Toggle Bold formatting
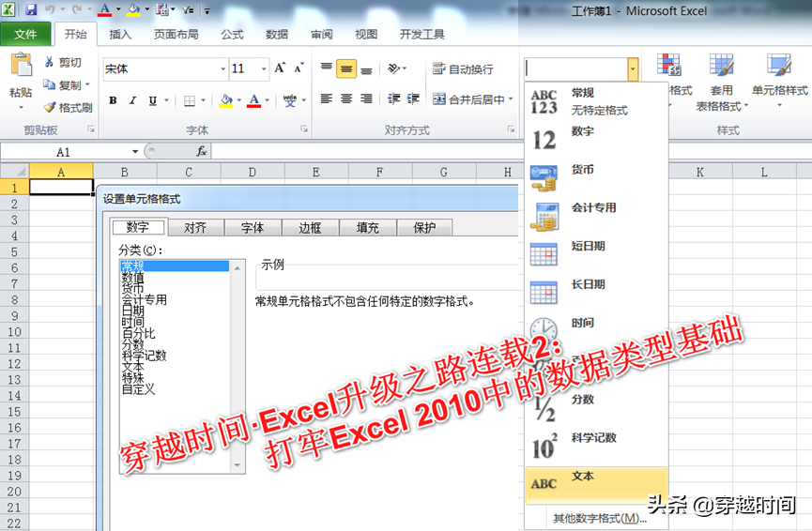Viewport: 812px width, 531px height. point(113,100)
